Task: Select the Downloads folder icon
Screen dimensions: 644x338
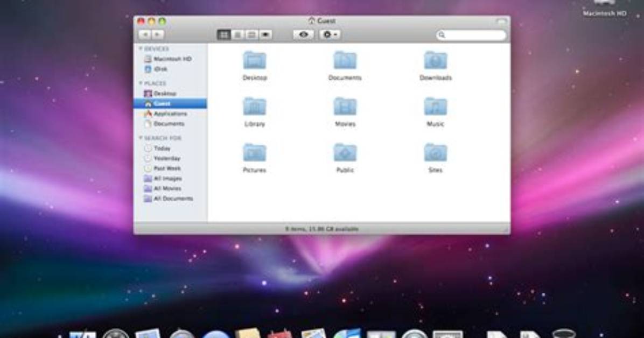Action: coord(436,60)
